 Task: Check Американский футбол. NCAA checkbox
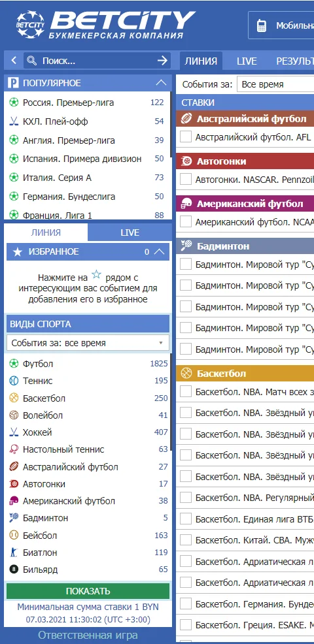[186, 222]
